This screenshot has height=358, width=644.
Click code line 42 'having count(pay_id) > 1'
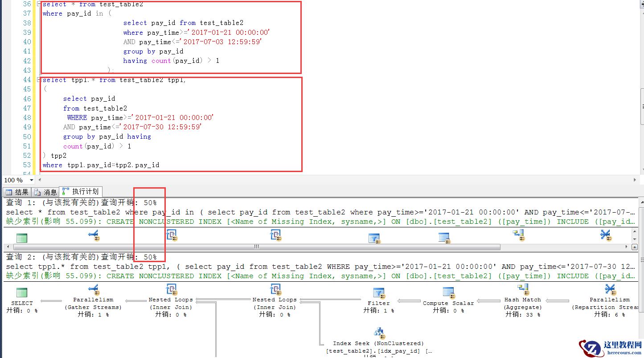click(x=171, y=61)
